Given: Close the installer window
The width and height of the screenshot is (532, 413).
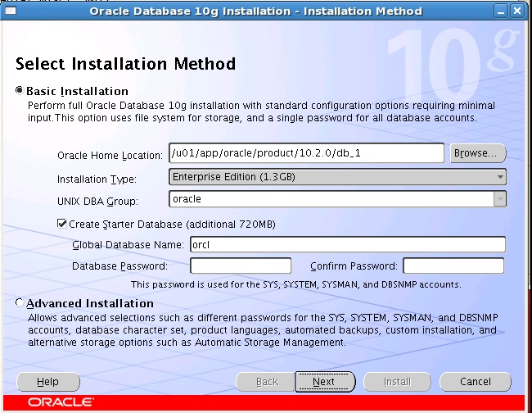Looking at the screenshot, I should point(517,11).
